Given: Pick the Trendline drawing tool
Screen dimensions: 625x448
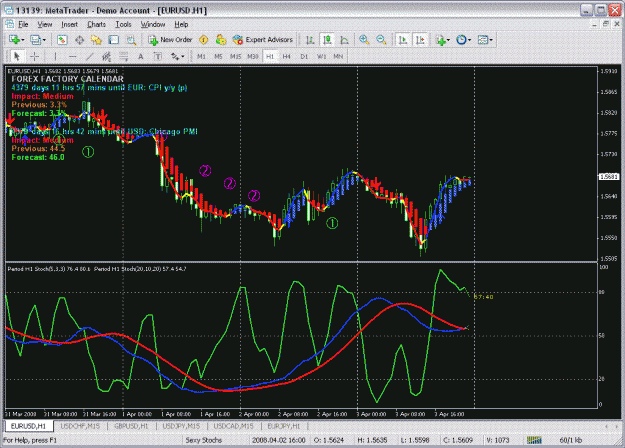Looking at the screenshot, I should coord(90,57).
